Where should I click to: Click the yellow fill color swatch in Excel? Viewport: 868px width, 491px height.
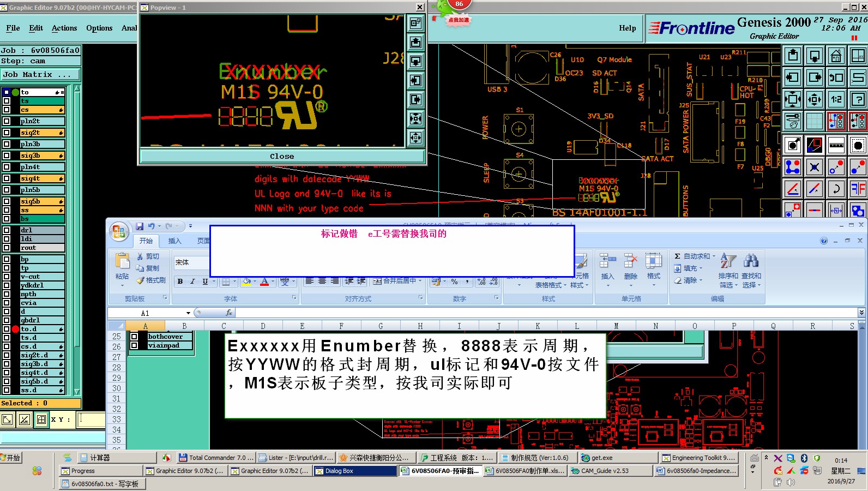coord(246,282)
